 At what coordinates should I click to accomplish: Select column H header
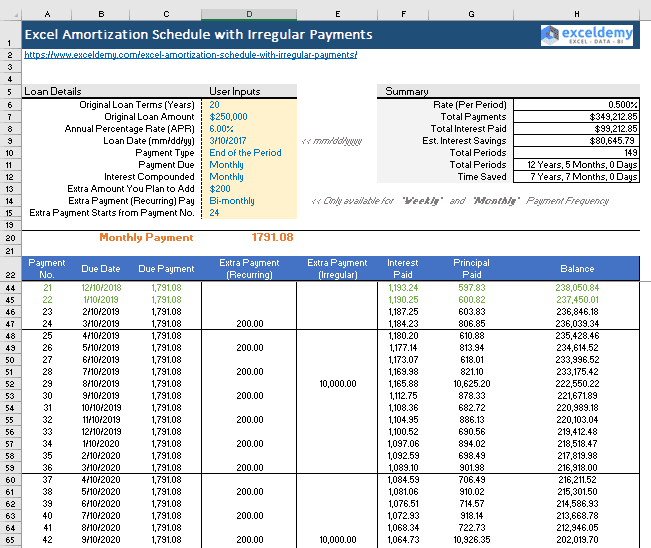577,14
